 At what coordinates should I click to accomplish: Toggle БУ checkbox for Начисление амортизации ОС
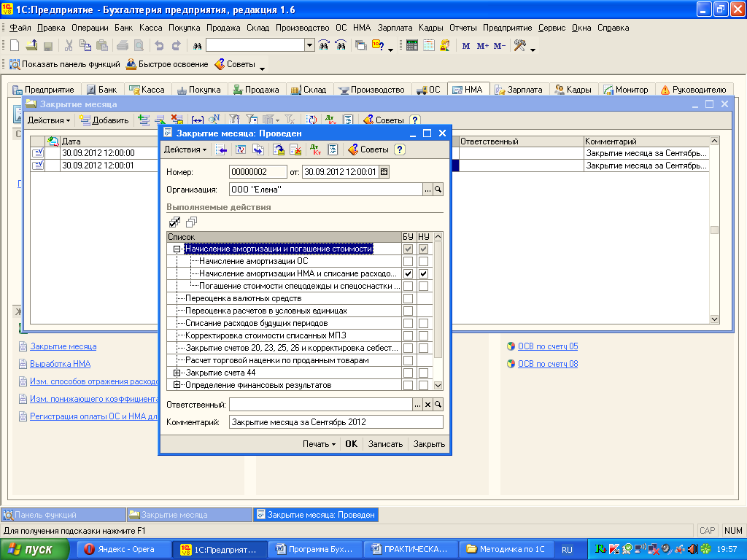pyautogui.click(x=408, y=262)
